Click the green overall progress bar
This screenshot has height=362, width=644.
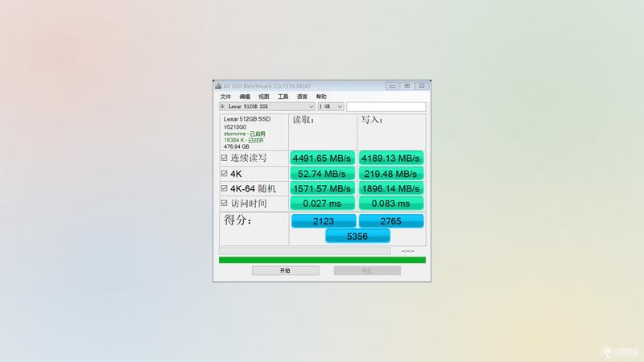[x=323, y=260]
